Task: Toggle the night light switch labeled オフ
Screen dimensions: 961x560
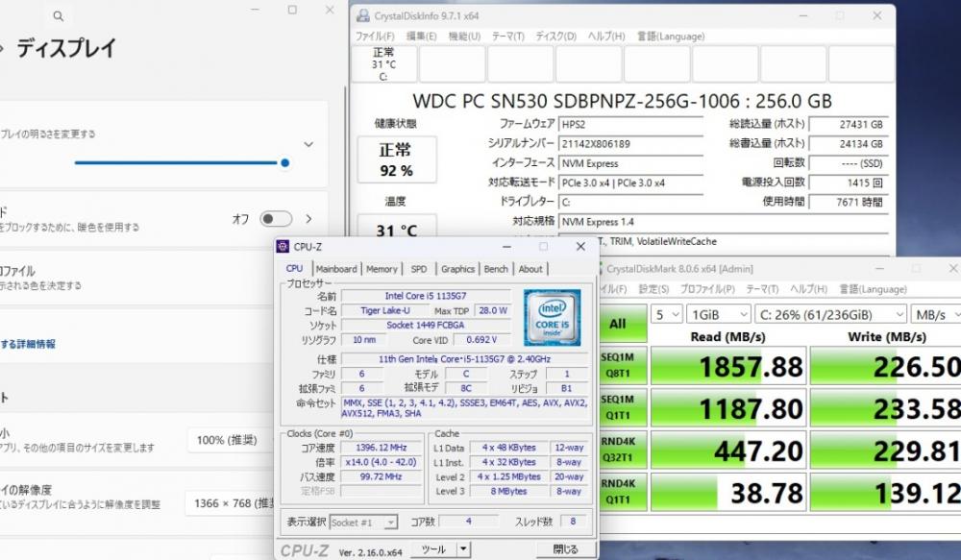Action: [275, 219]
